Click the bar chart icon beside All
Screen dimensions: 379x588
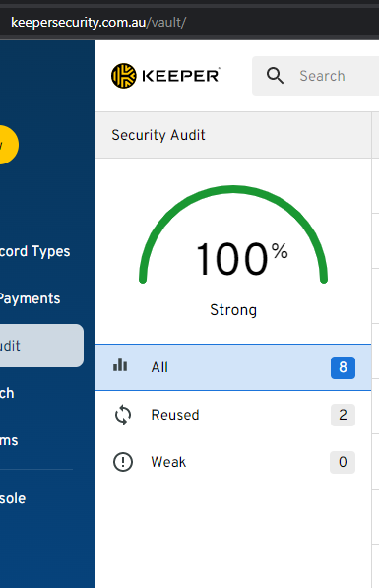tap(120, 364)
